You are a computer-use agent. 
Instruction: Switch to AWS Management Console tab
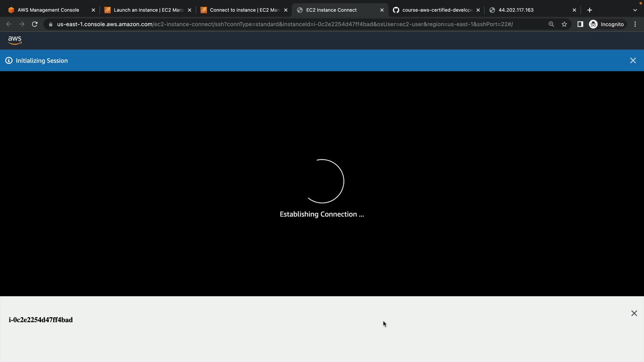tap(48, 10)
